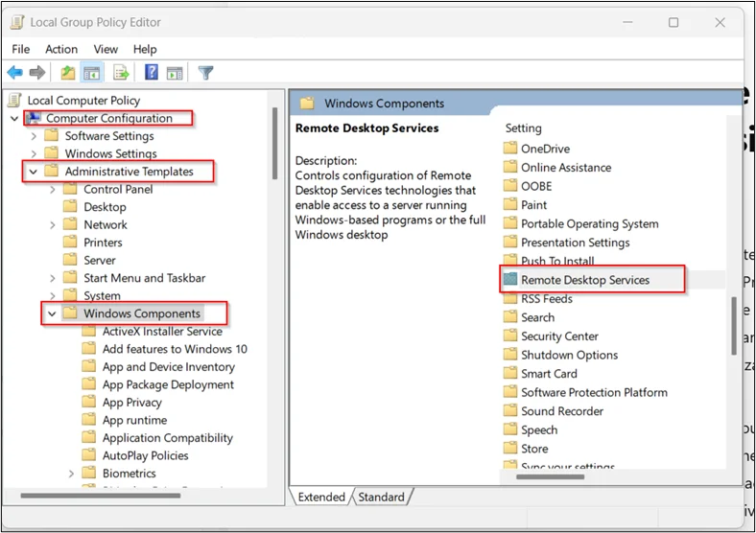
Task: Click the Forward arrow toolbar icon
Action: point(37,73)
